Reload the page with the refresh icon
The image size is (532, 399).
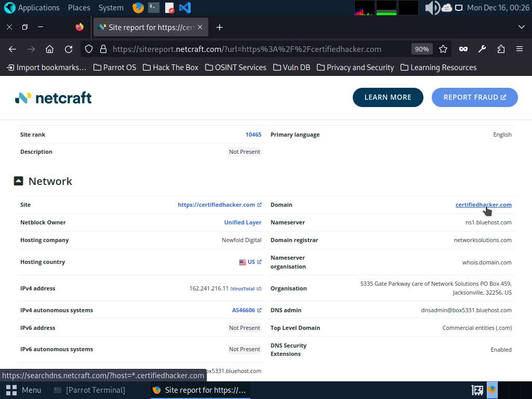point(69,49)
